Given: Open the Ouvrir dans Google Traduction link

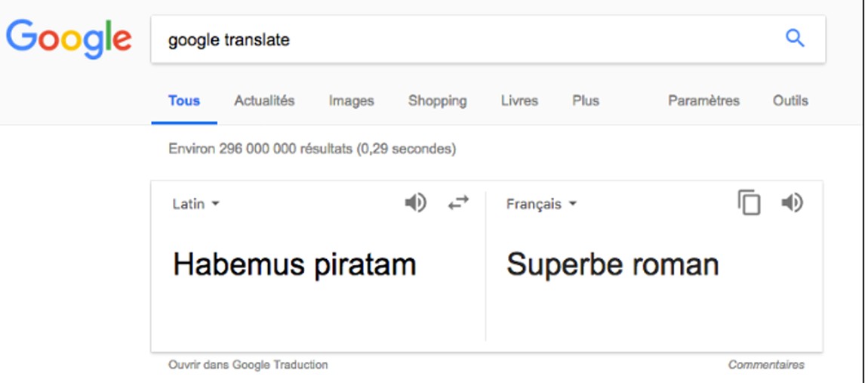Looking at the screenshot, I should point(248,365).
